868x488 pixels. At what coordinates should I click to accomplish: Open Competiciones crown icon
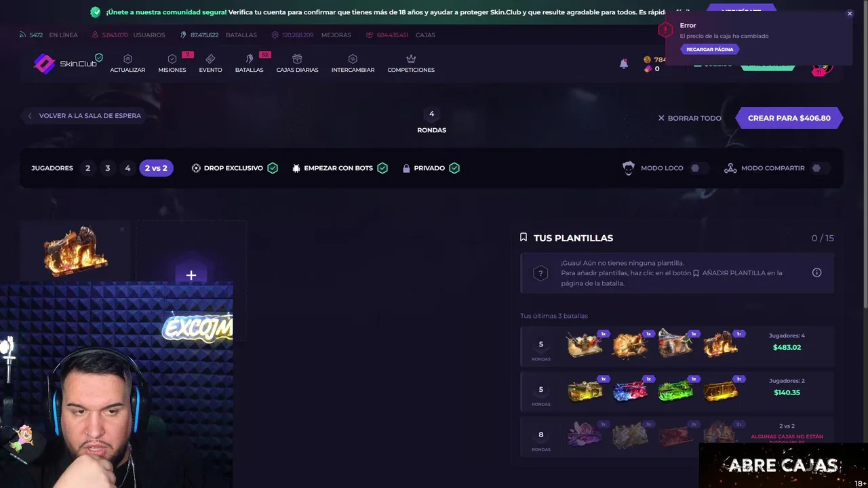point(411,59)
